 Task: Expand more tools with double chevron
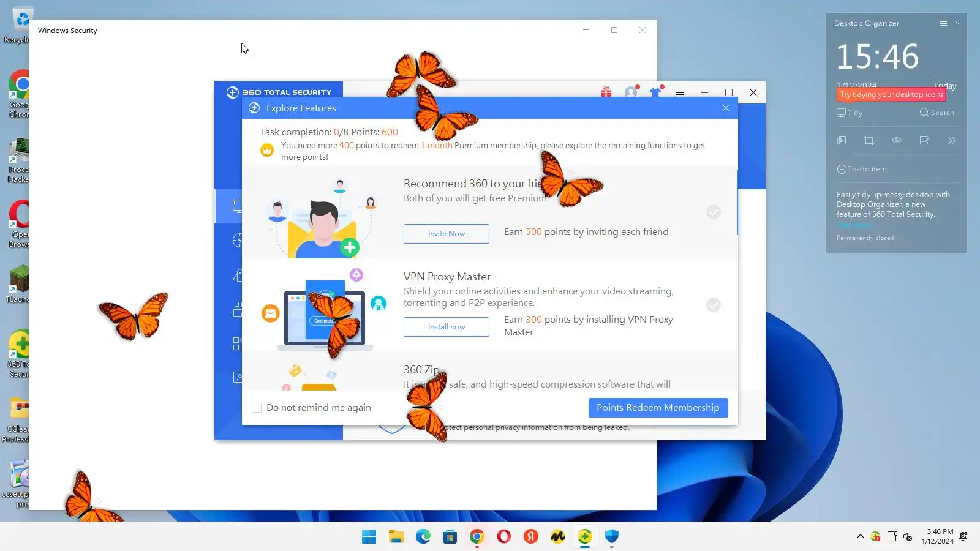coord(951,140)
